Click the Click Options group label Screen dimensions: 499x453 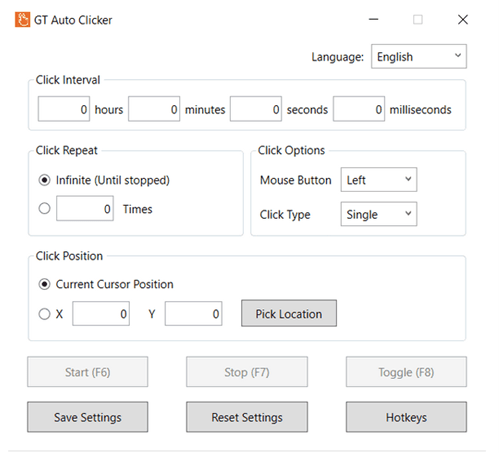291,150
